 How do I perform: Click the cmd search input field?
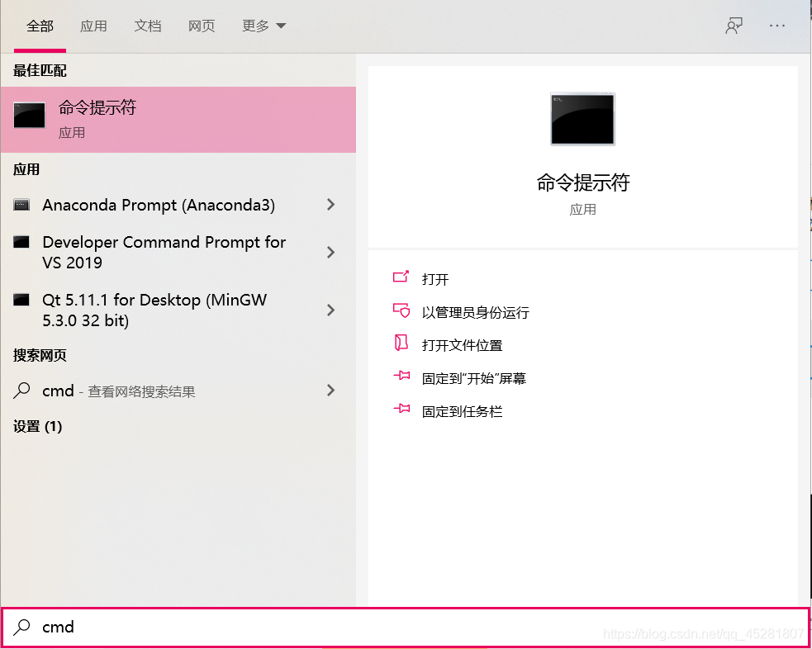tap(405, 628)
